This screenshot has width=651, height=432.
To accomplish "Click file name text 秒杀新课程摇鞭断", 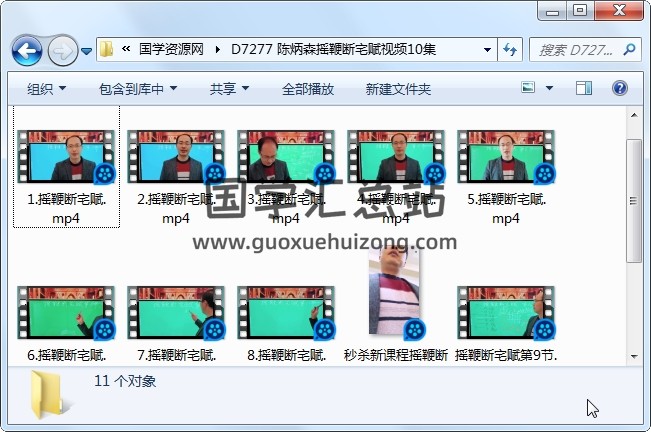I will click(x=396, y=355).
